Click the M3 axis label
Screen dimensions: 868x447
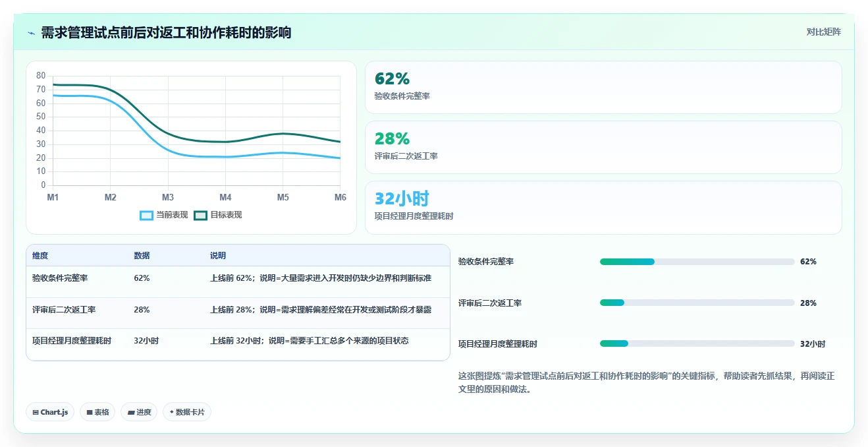pos(168,197)
